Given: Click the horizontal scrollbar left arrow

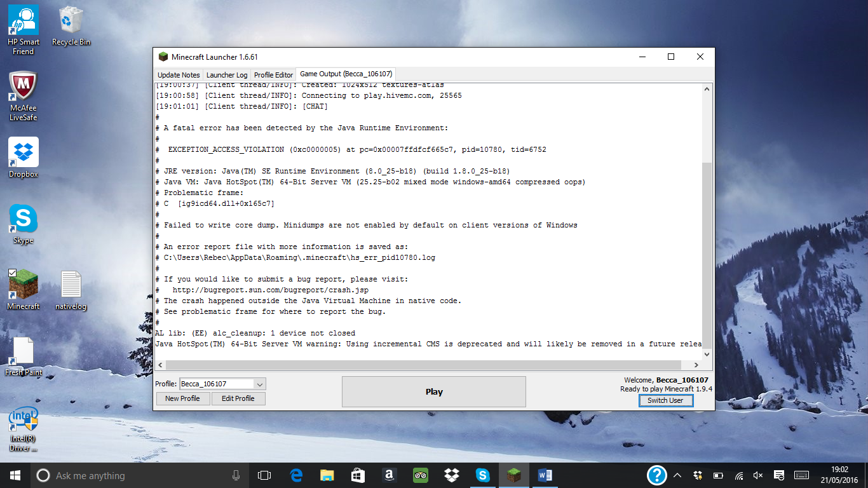Looking at the screenshot, I should [161, 365].
